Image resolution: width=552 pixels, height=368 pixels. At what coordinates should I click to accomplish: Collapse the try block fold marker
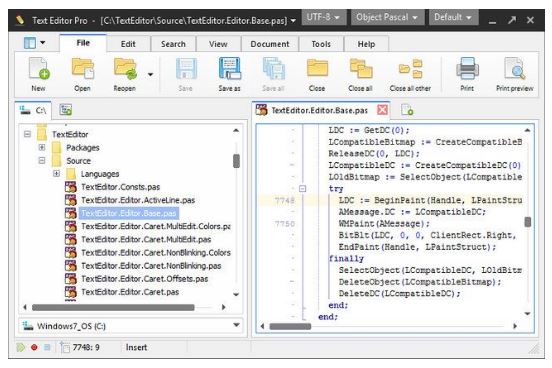[302, 189]
